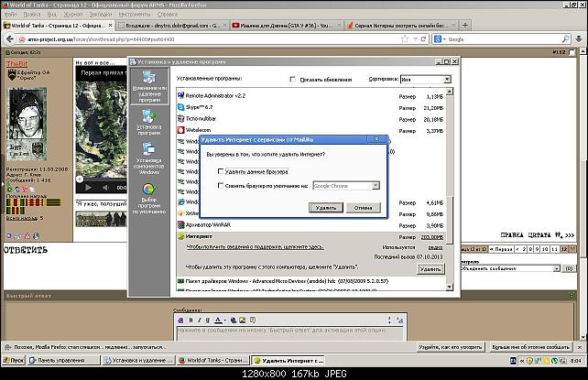
Task: Click the Отмена button in the uninstall dialog
Action: [363, 208]
